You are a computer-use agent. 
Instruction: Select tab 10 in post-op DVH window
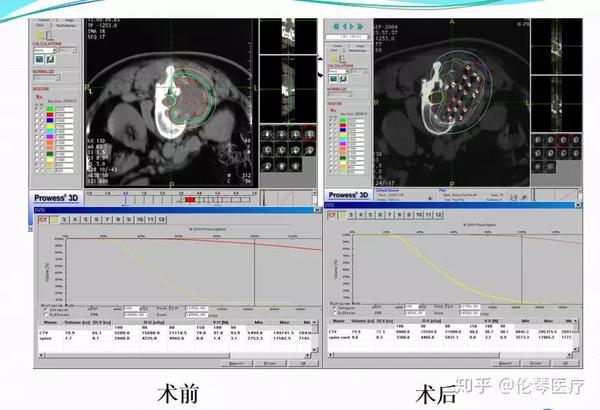coord(419,215)
